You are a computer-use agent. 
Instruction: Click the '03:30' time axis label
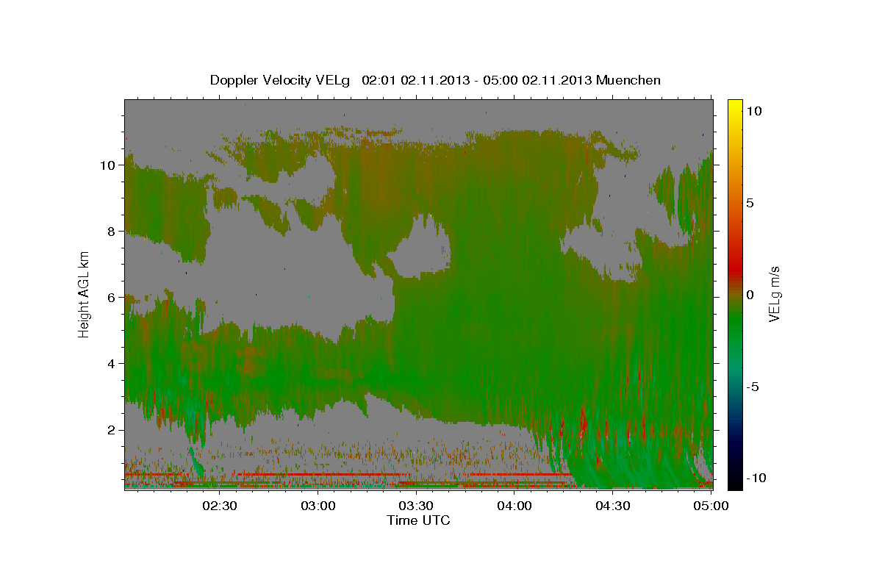(416, 506)
